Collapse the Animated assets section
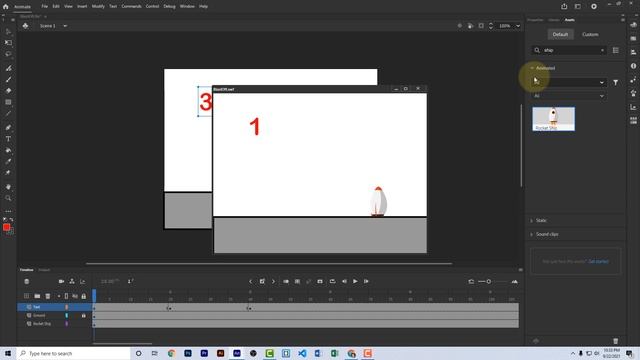This screenshot has height=360, width=640. [532, 68]
